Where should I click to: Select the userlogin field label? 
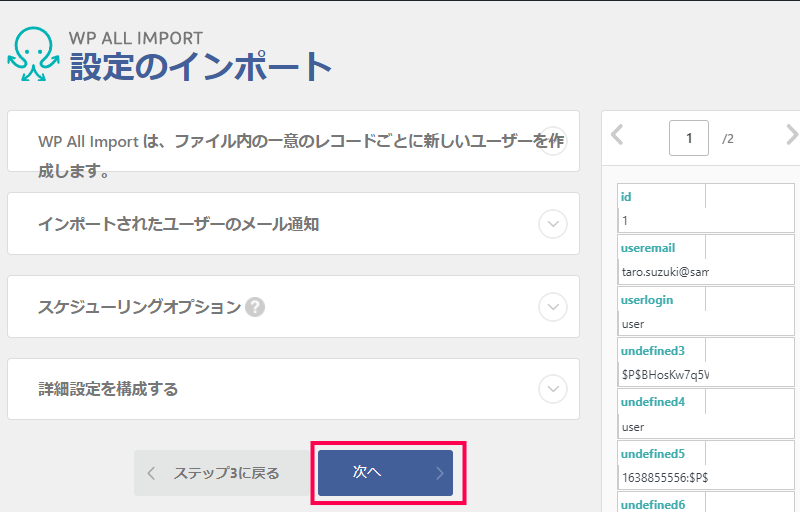[x=647, y=300]
